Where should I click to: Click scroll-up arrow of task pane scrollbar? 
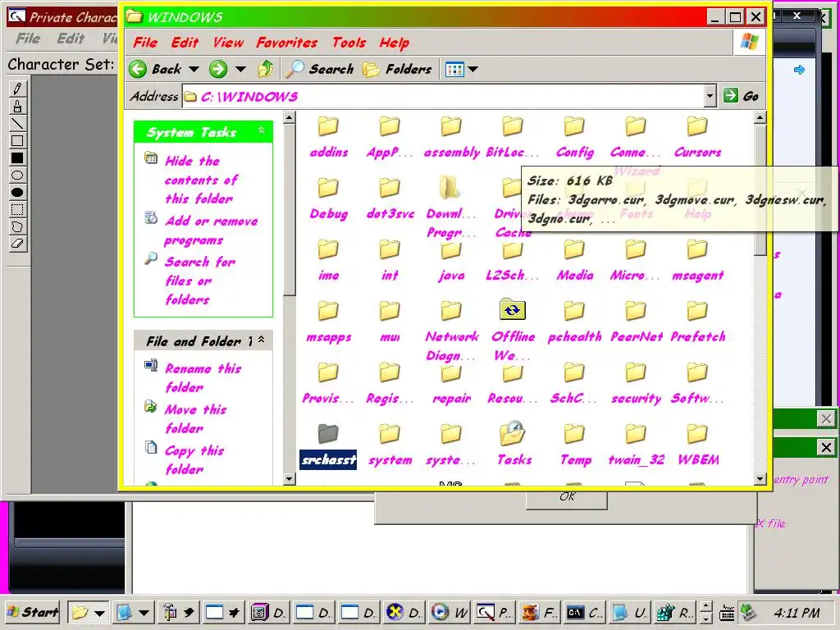(290, 117)
